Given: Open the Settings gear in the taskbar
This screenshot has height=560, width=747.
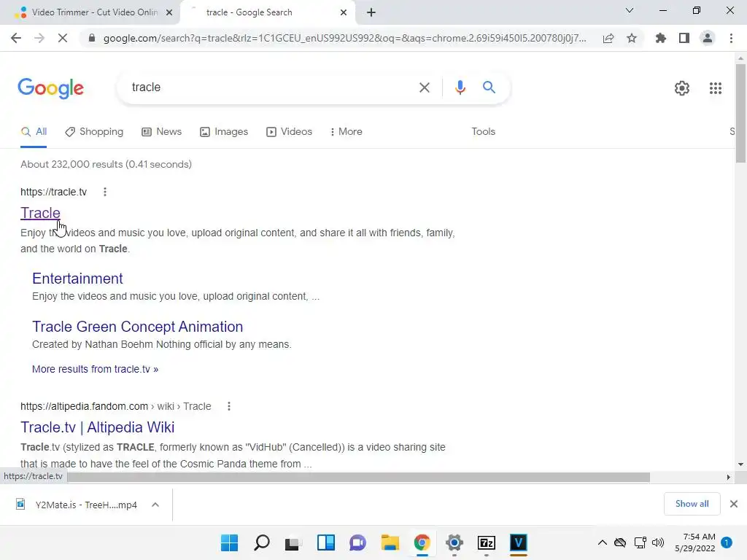Looking at the screenshot, I should point(454,542).
